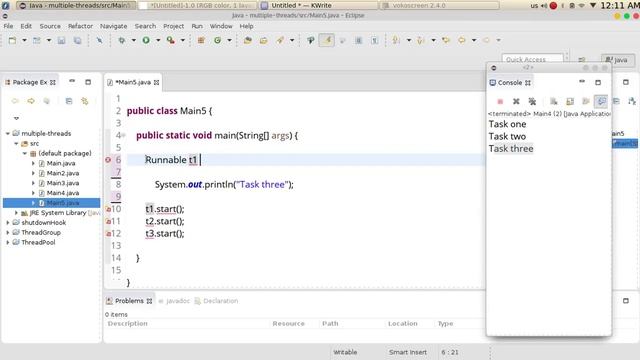The height and width of the screenshot is (360, 640).
Task: Click the Search flashlight toolbar icon
Action: coord(280,40)
